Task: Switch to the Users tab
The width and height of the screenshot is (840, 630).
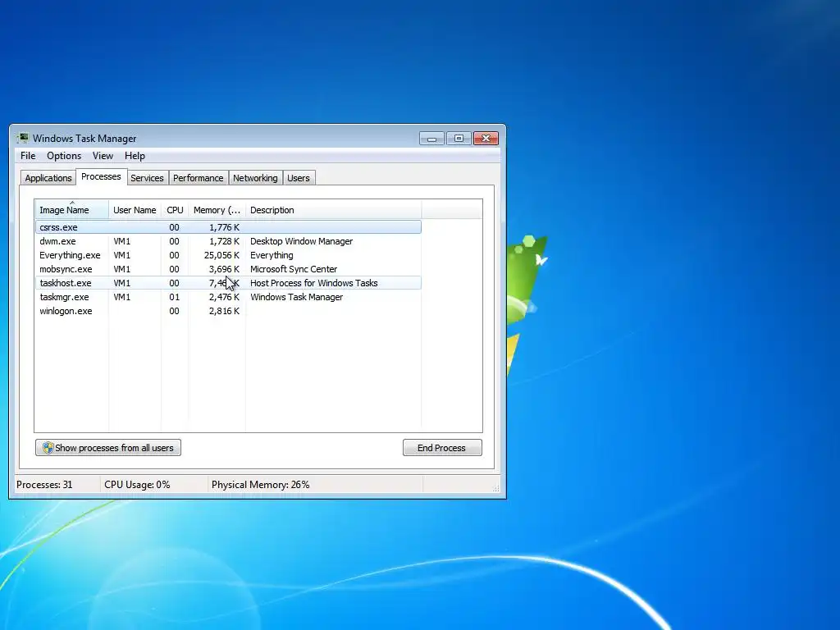Action: (x=299, y=178)
